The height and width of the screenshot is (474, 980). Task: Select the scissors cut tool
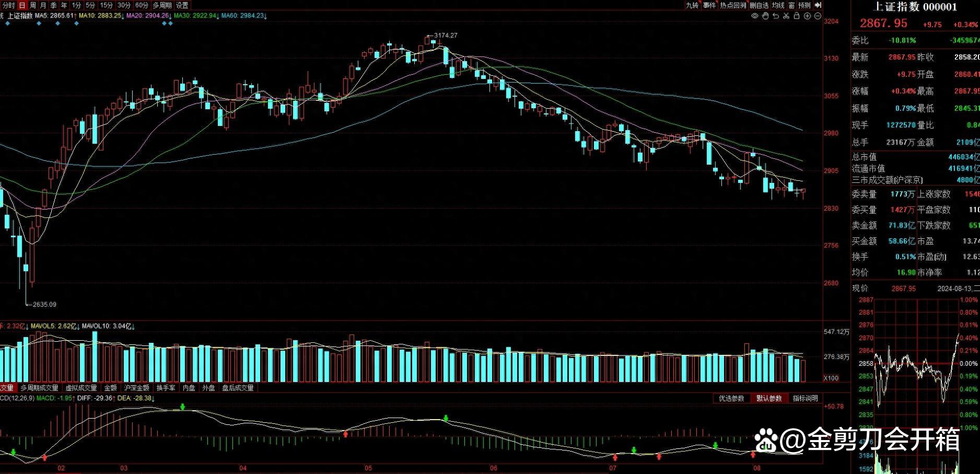coord(786,16)
